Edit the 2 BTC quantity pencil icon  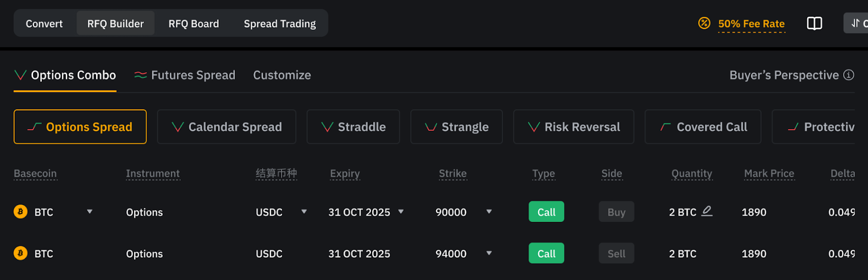coord(707,211)
